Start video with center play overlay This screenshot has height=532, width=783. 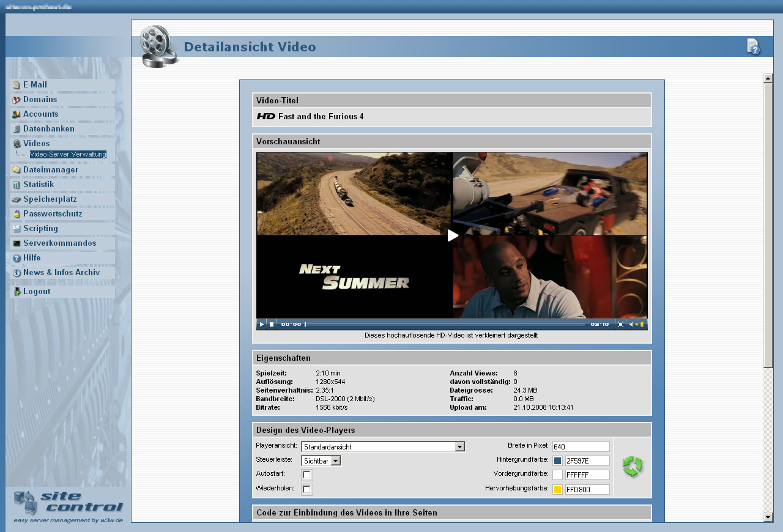453,235
